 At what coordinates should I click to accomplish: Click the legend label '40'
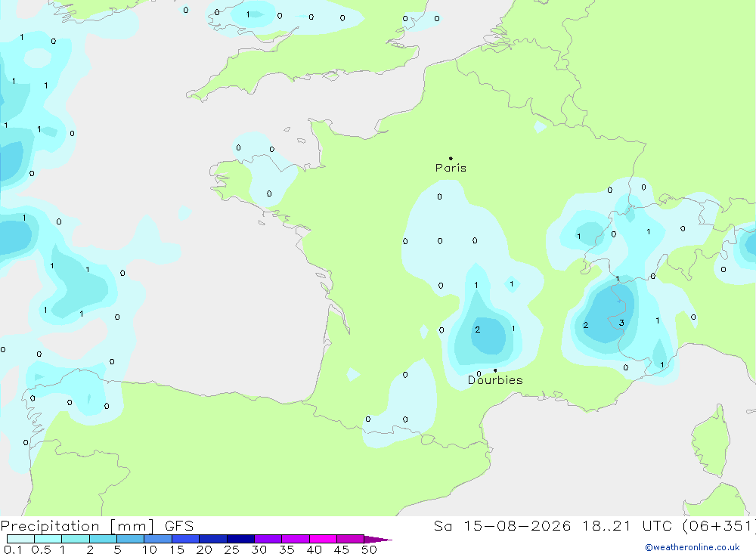[314, 549]
